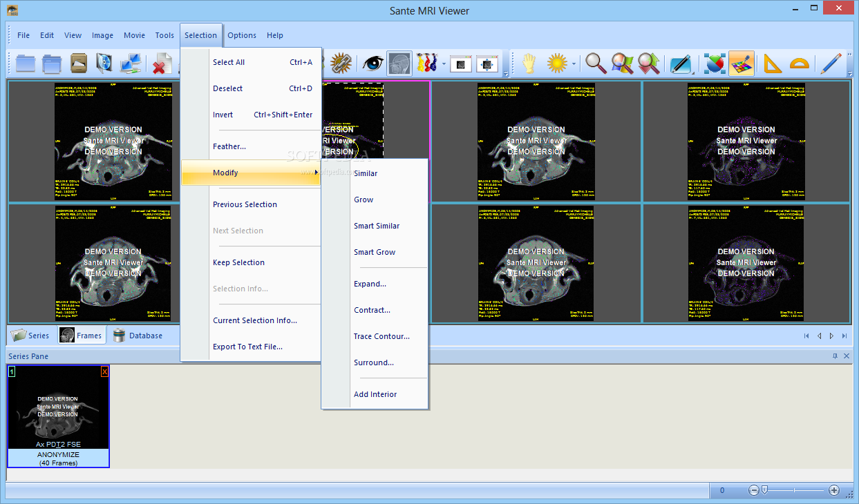The image size is (859, 504).
Task: Select the sun brightness/contrast tool
Action: click(x=557, y=64)
